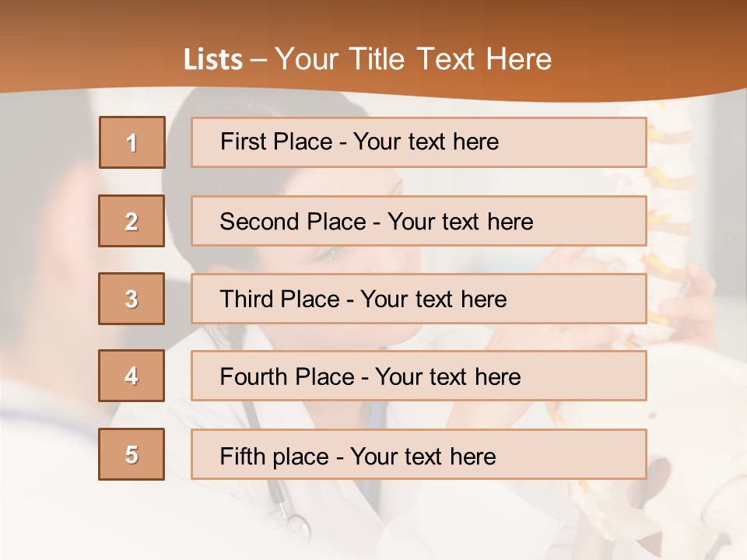Click the 'Fourth Place' text bar
Viewport: 747px width, 560px height.
(x=419, y=376)
